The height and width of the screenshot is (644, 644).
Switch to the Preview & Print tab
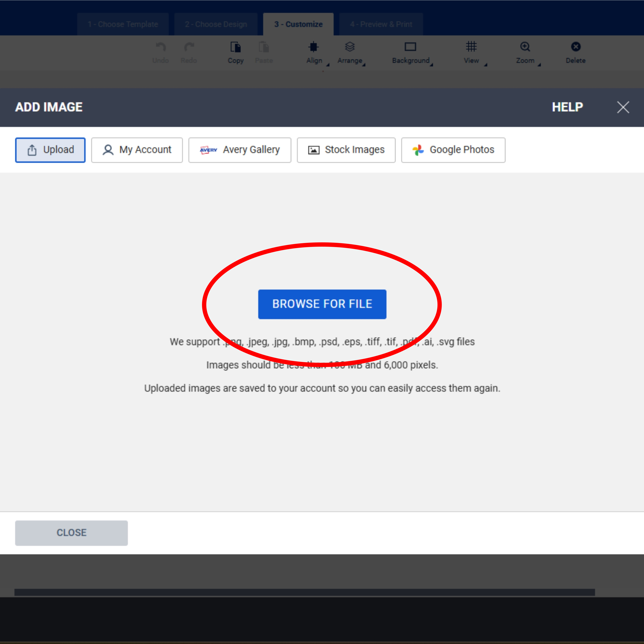[x=381, y=24]
